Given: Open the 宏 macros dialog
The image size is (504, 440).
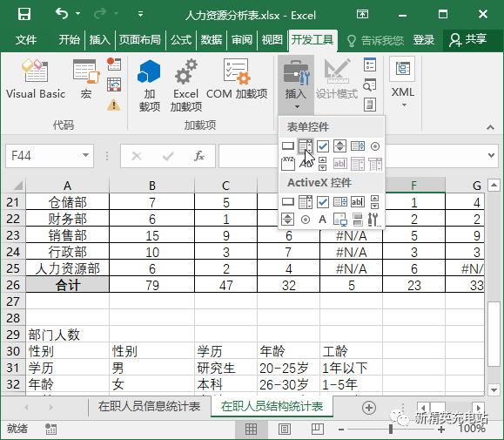Looking at the screenshot, I should [x=86, y=79].
